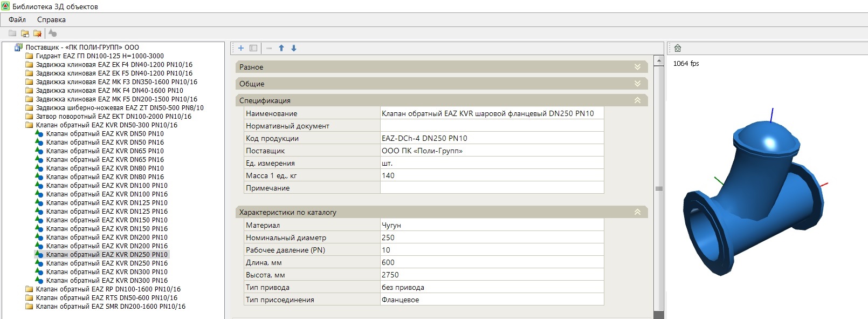The image size is (868, 319).
Task: Open the Справка menu
Action: click(51, 19)
